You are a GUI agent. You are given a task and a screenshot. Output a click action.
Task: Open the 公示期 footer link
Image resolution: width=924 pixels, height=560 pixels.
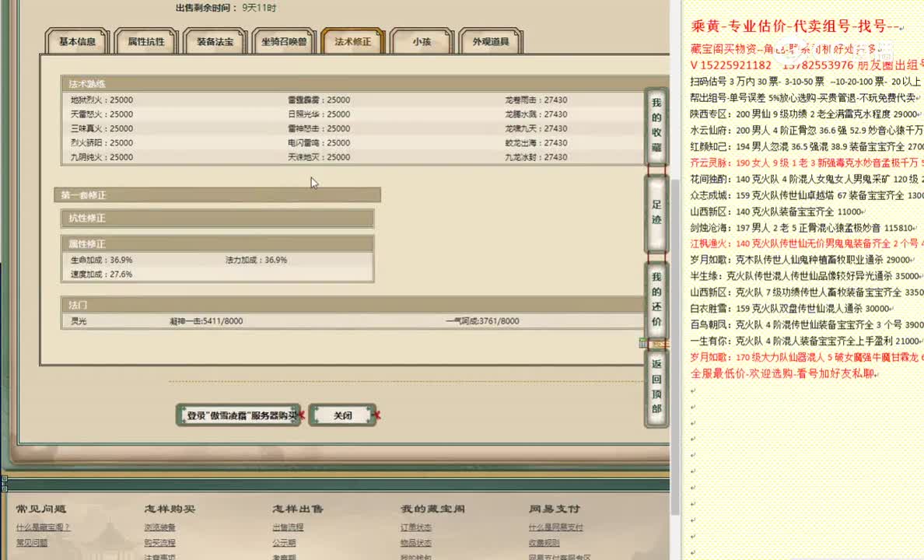coord(284,543)
